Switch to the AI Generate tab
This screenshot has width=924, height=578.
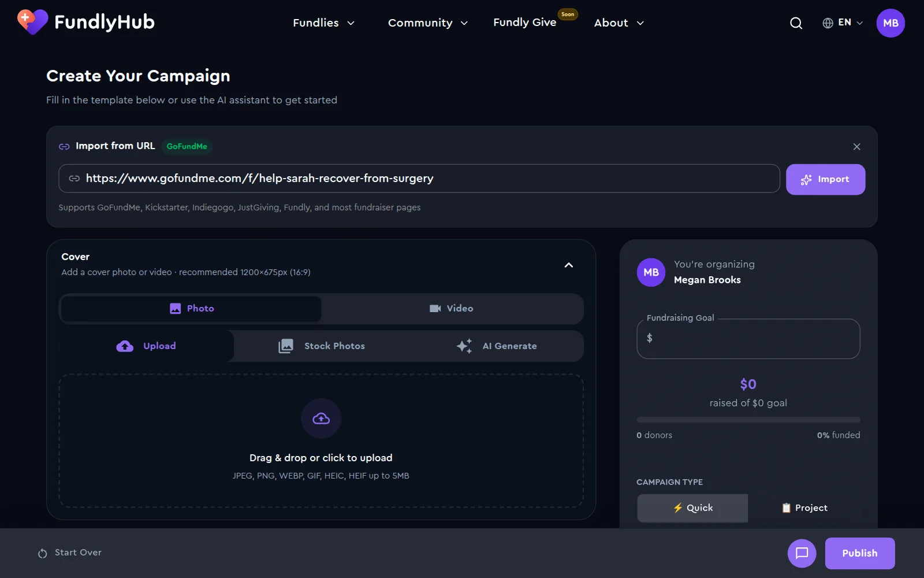tap(496, 346)
